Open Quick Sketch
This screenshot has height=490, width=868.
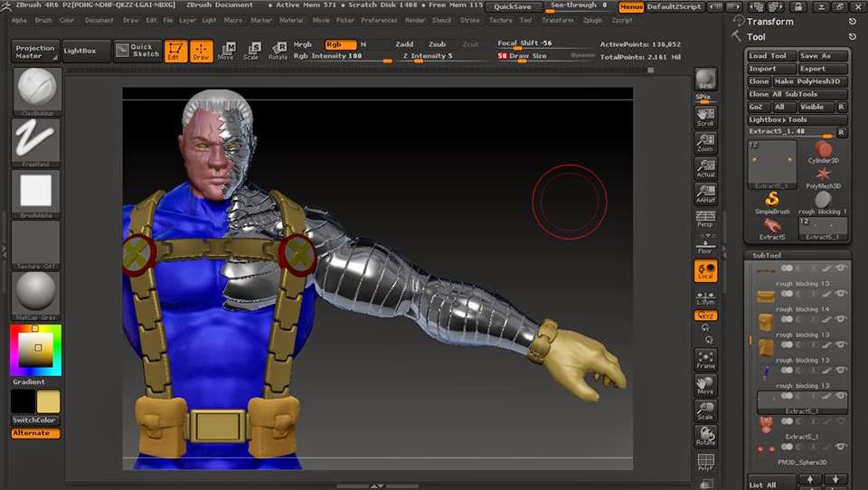[x=137, y=51]
